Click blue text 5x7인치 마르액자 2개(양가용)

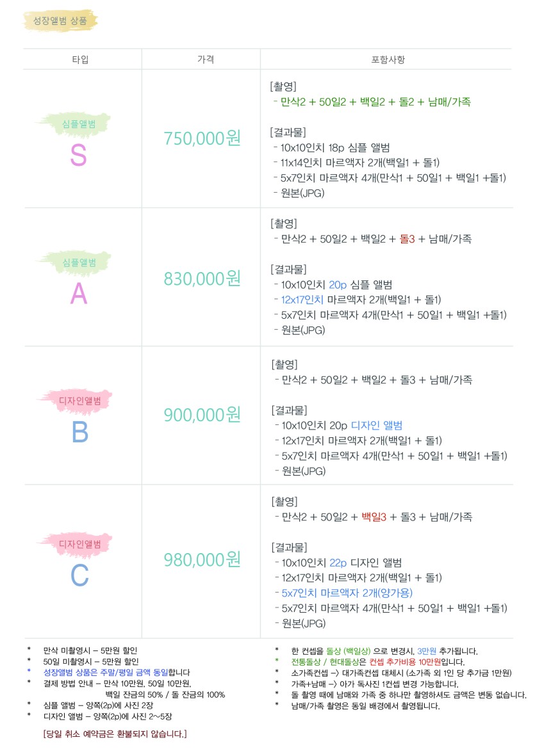point(347,593)
